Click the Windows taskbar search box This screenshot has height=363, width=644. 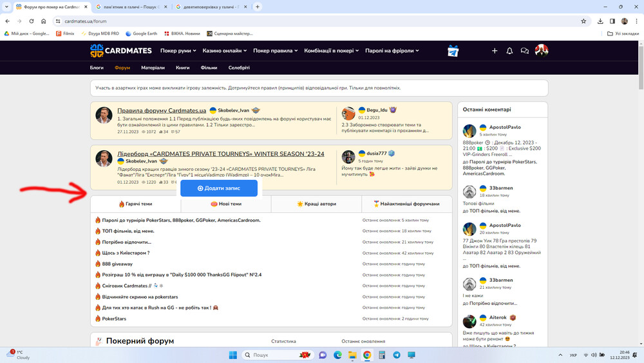pyautogui.click(x=278, y=355)
